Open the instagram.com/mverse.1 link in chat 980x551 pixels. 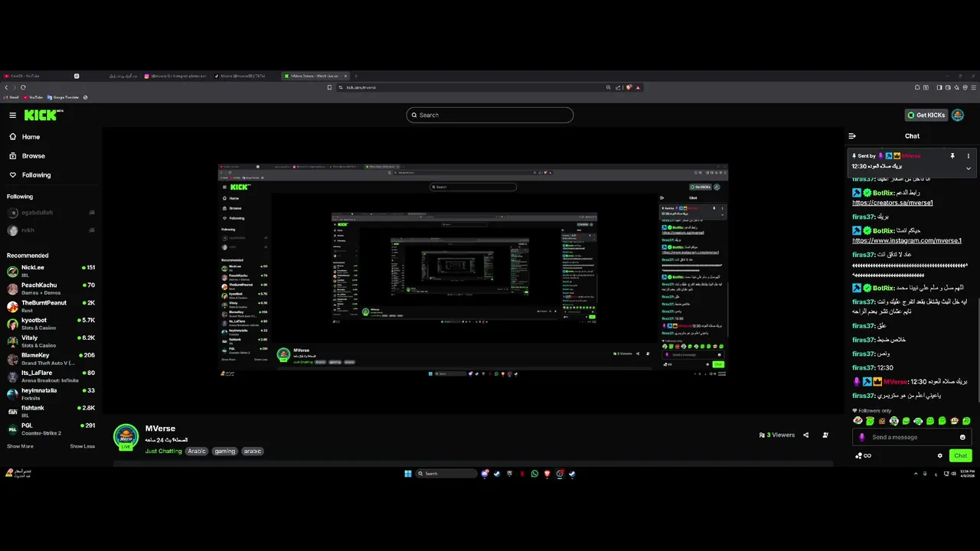pos(906,240)
